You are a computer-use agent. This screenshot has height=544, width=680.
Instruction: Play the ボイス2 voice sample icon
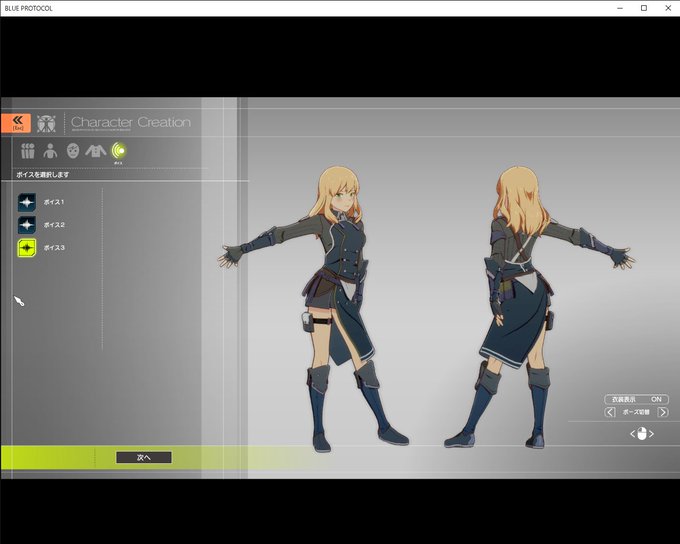tap(27, 225)
